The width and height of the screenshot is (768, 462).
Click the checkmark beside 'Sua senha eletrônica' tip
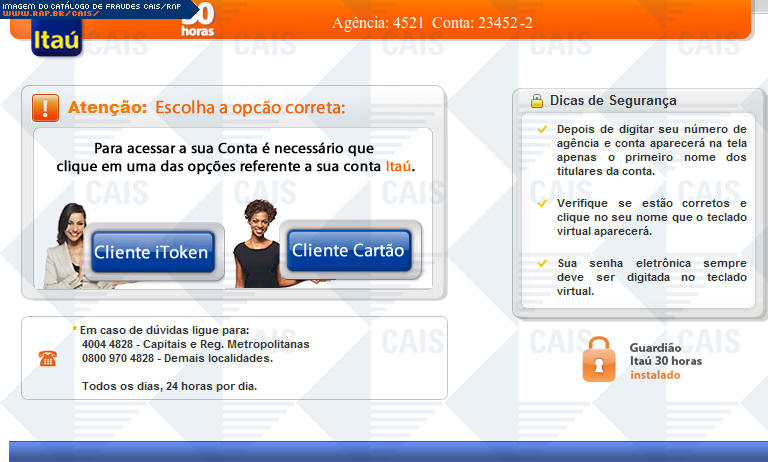[x=542, y=263]
